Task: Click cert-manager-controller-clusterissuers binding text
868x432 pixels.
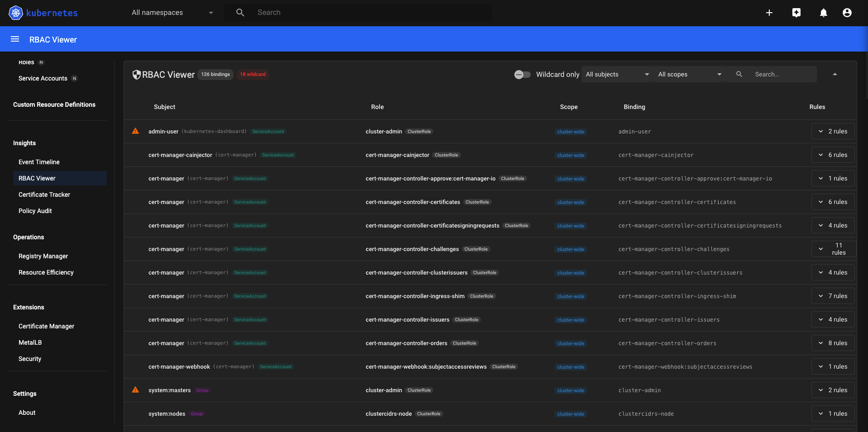Action: [x=681, y=273]
